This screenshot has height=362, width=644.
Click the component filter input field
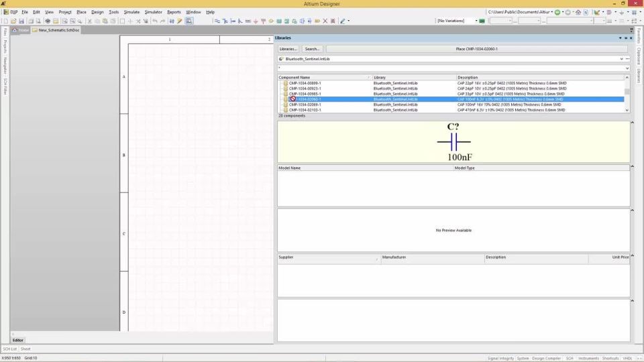coord(451,68)
